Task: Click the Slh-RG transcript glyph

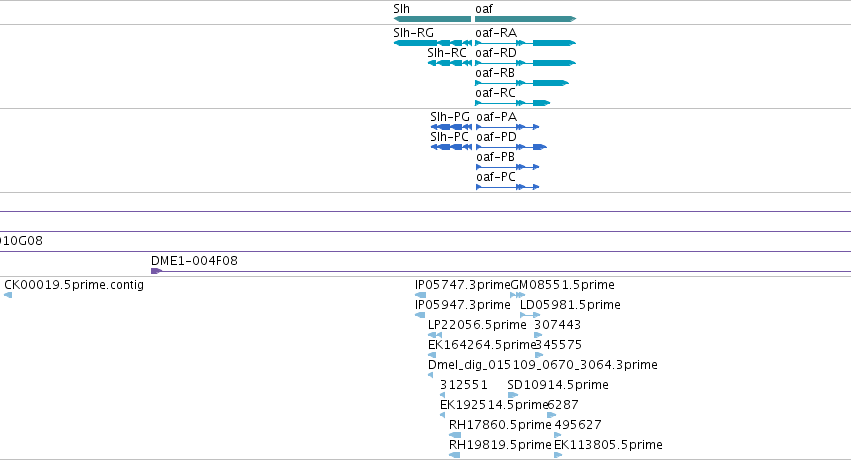Action: pos(432,43)
